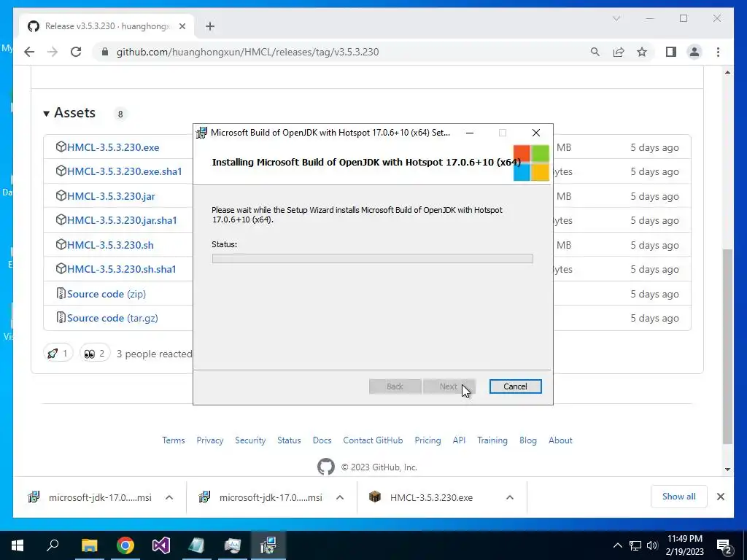Viewport: 747px width, 560px height.
Task: Download HMCL-3.5.3.230.sh.sha1 asset
Action: click(x=122, y=269)
